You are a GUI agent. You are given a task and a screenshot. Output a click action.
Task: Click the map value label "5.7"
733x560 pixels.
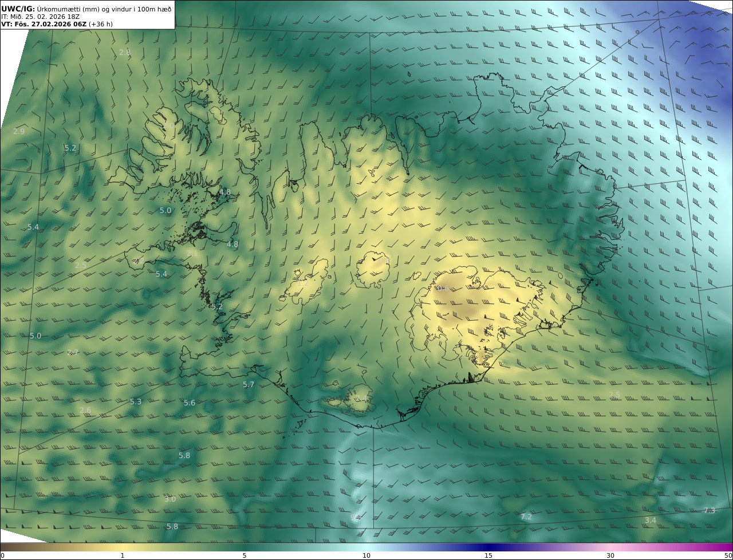click(249, 385)
